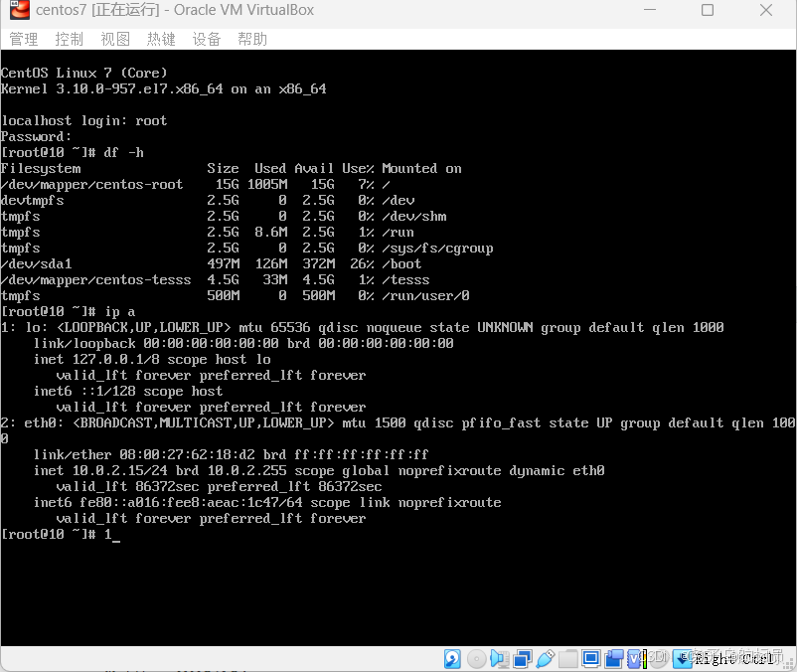Screen dimensions: 797x672
Task: Open the 控制 menu
Action: point(70,39)
